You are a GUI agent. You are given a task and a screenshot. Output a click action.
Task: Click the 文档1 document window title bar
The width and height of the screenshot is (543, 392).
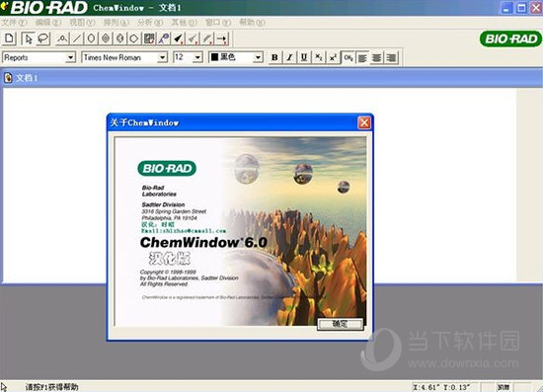point(271,78)
